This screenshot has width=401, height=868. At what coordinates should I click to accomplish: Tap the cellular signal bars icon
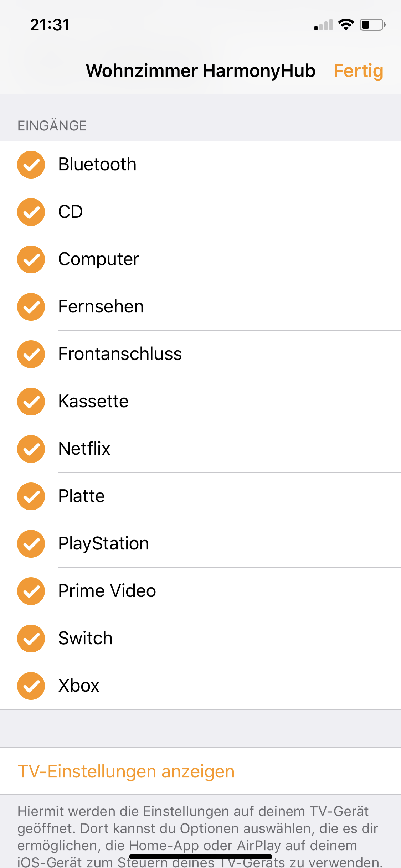323,25
